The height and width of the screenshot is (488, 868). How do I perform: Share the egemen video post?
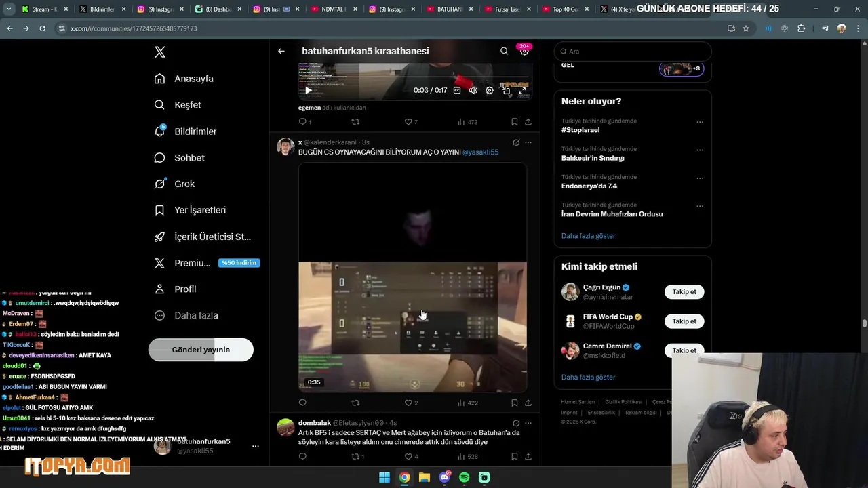pyautogui.click(x=528, y=122)
